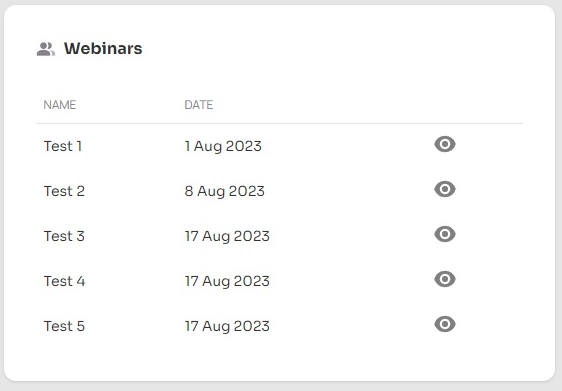
Task: Click the eye icon for Test 1
Action: [x=445, y=144]
